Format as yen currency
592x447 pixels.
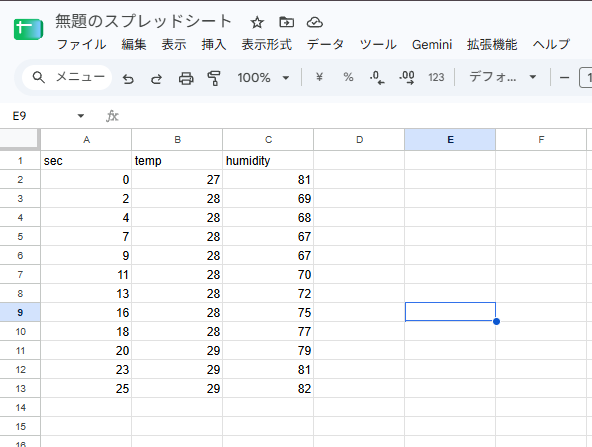point(319,77)
